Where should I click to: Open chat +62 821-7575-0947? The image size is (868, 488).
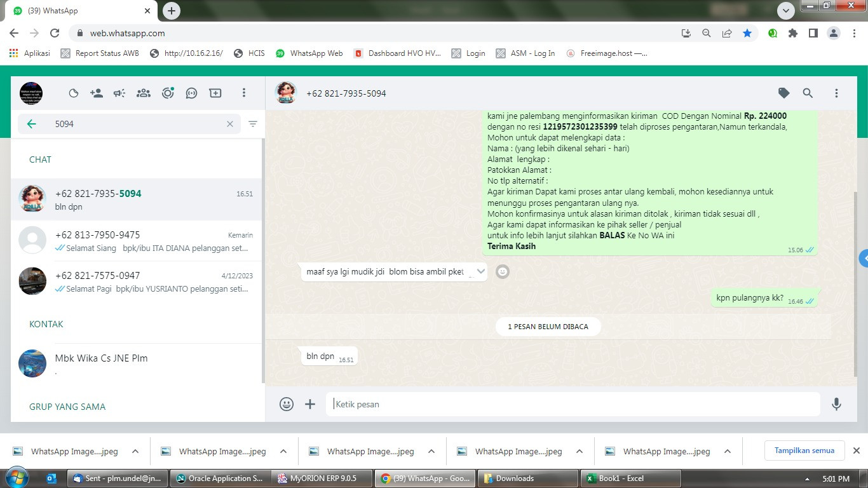tap(137, 281)
